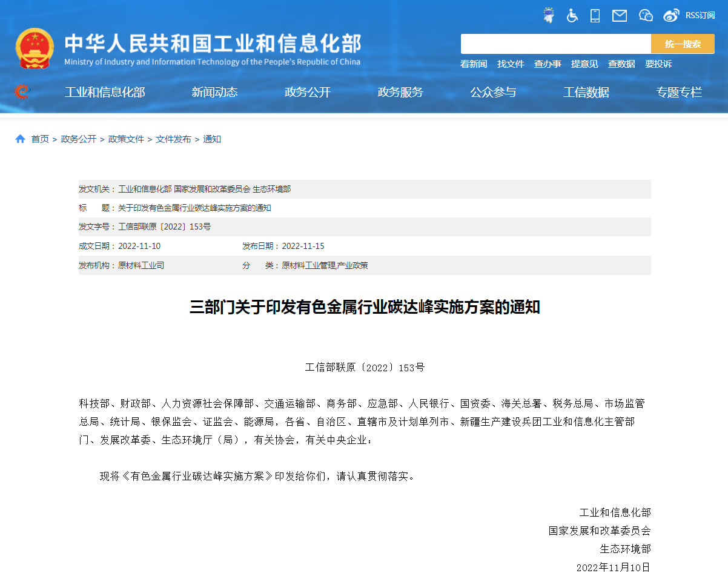
Task: Open the WeChat icon in header
Action: coord(646,15)
